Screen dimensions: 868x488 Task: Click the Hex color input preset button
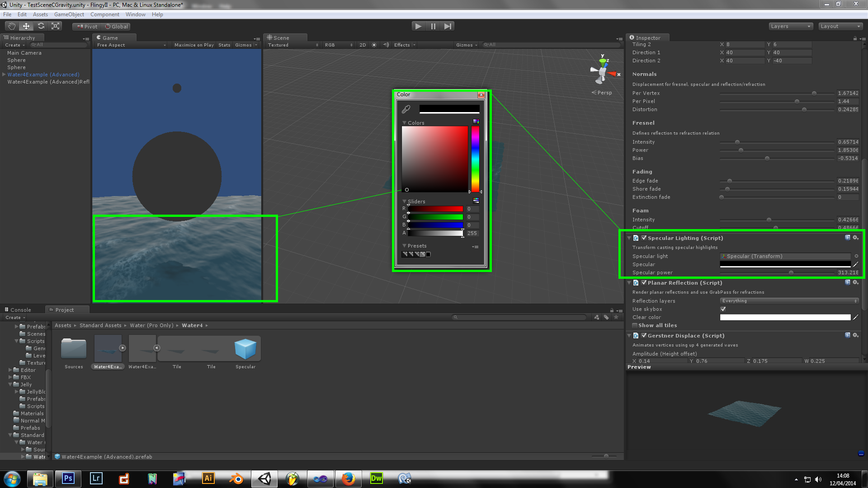(476, 200)
